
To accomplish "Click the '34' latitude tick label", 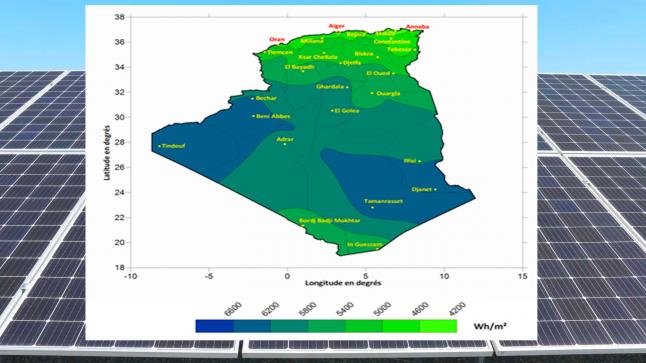I will (x=119, y=67).
